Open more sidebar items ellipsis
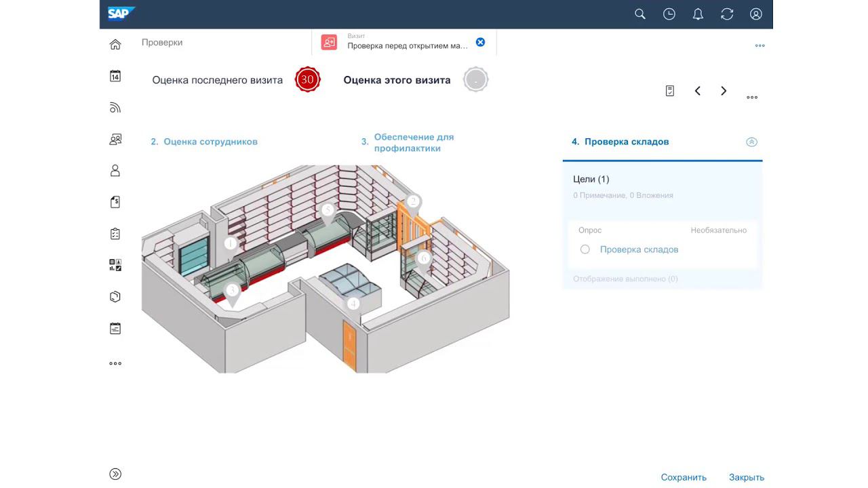Viewport: 868px width, 488px height. tap(115, 363)
